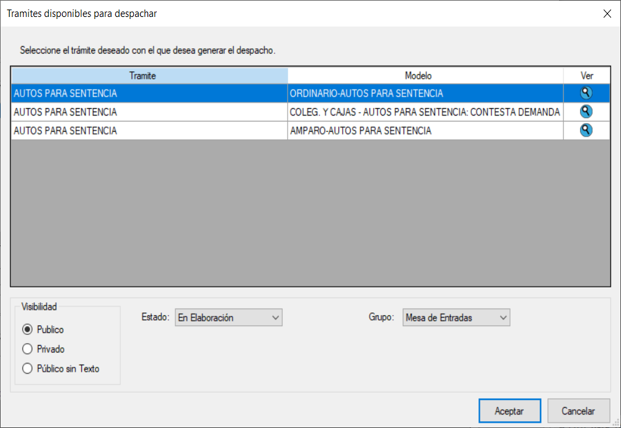Open the Estado dropdown

[228, 318]
